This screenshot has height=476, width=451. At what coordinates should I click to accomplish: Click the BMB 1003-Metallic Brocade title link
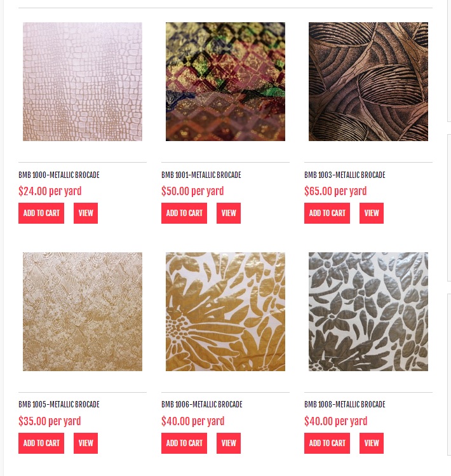345,175
